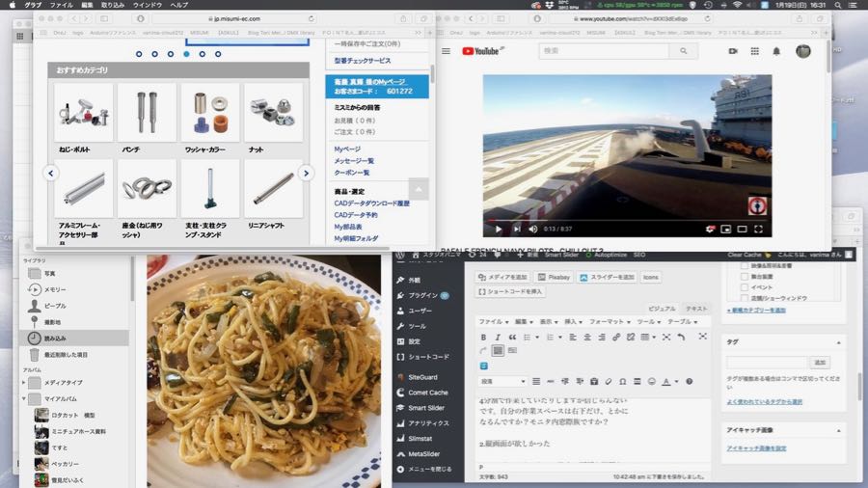Open YouTube account avatar
The image size is (868, 488).
pyautogui.click(x=803, y=51)
